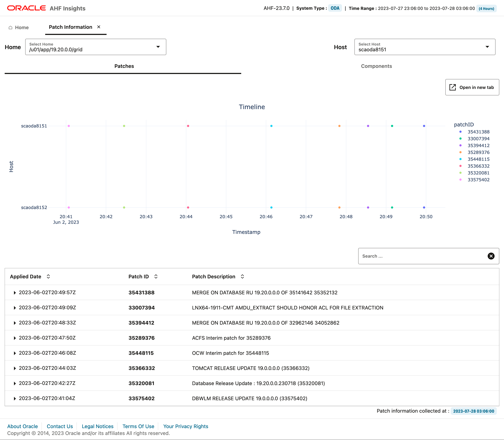Toggle legend entry 35320081
The image size is (504, 440).
click(474, 173)
